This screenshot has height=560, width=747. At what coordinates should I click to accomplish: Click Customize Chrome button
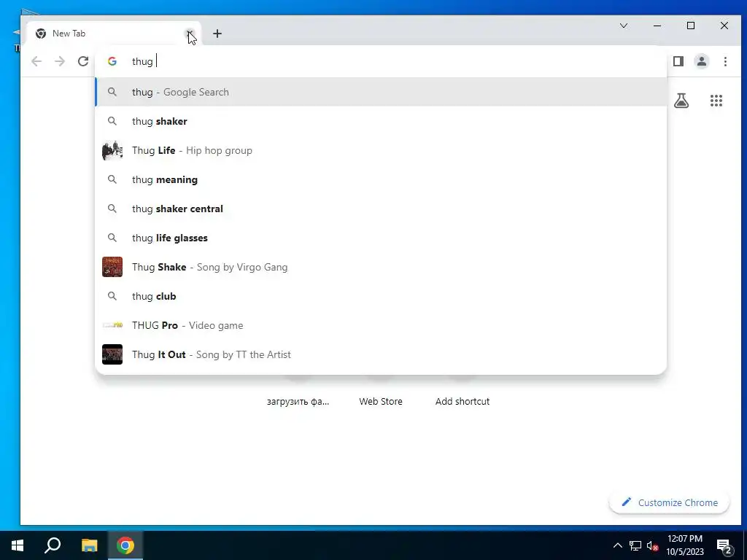[x=670, y=502]
